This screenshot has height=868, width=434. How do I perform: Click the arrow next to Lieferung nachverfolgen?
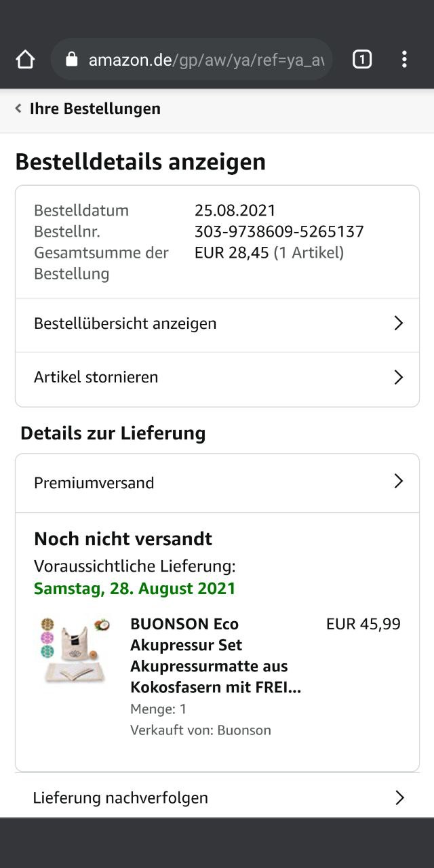399,797
